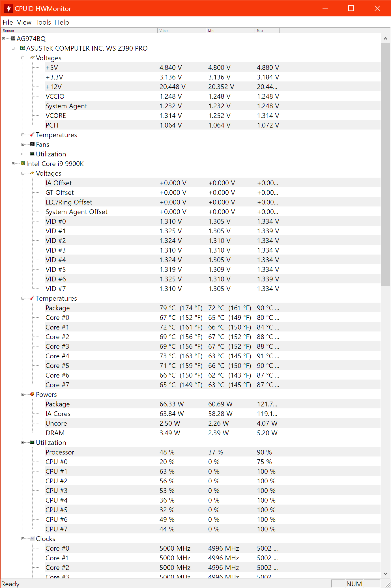Click the 20.448 V value of +12V
The width and height of the screenshot is (391, 588).
(x=173, y=87)
